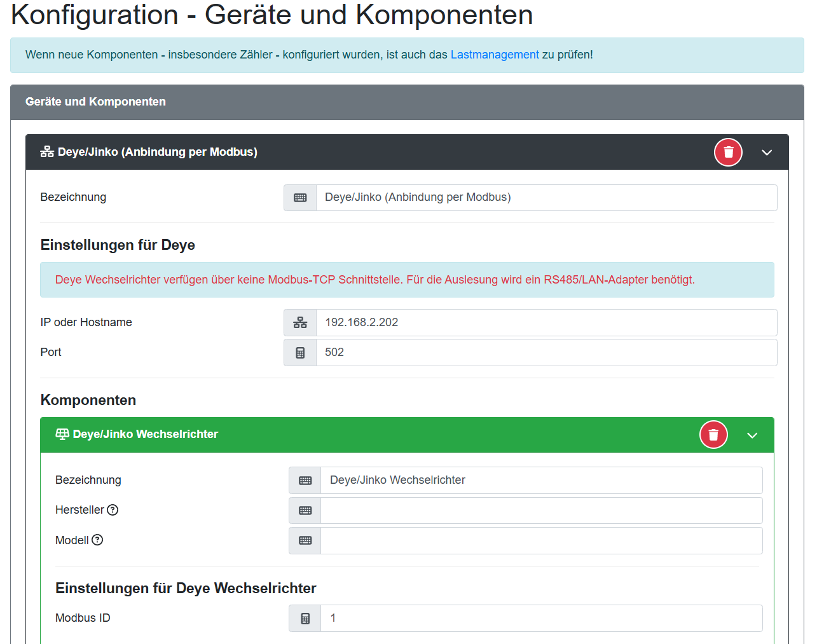Click the calculator icon beside Port field
Screen dimensions: 817x644
(300, 352)
